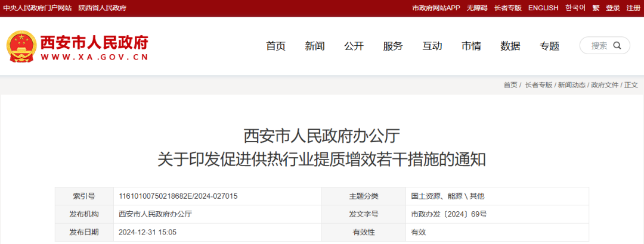Click 长者专版 in the breadcrumb
Screen dimensions: 644x244
click(538, 85)
